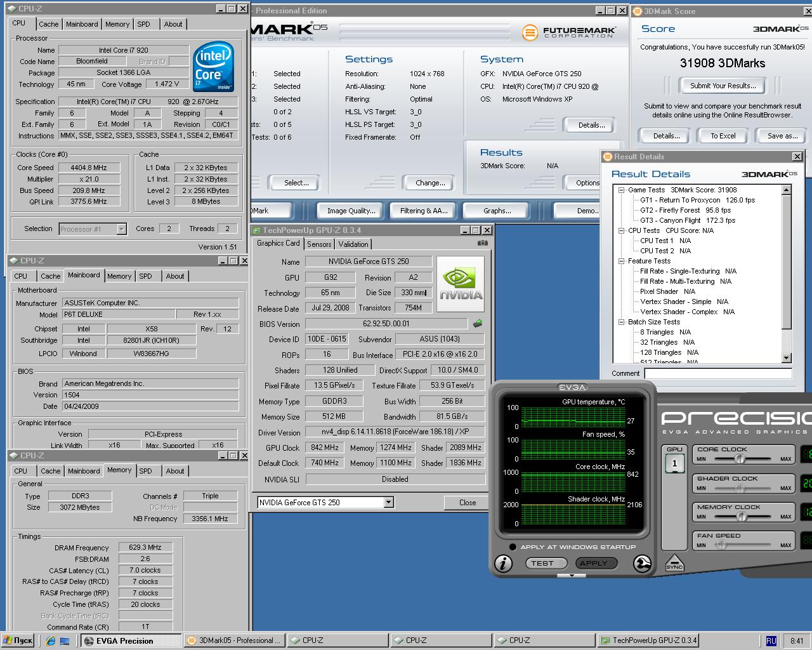Viewport: 812px width, 650px height.
Task: Click the TechPowerUp GPU-Z title bar icon
Action: tap(257, 230)
